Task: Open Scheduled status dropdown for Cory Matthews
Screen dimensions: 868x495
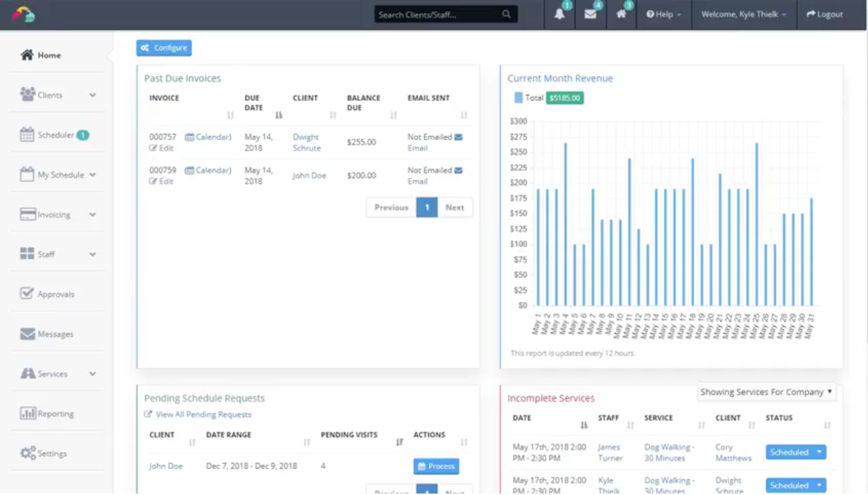Action: click(819, 453)
